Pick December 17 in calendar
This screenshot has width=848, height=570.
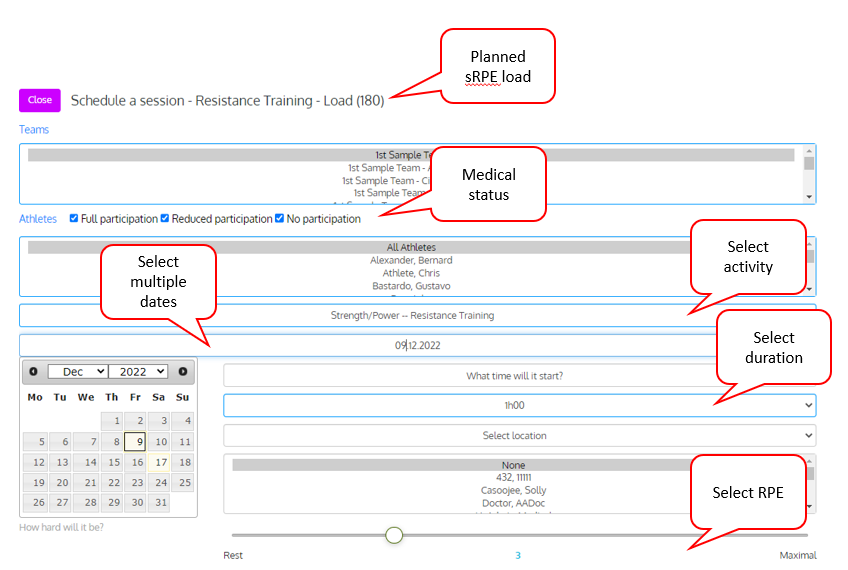click(x=158, y=462)
